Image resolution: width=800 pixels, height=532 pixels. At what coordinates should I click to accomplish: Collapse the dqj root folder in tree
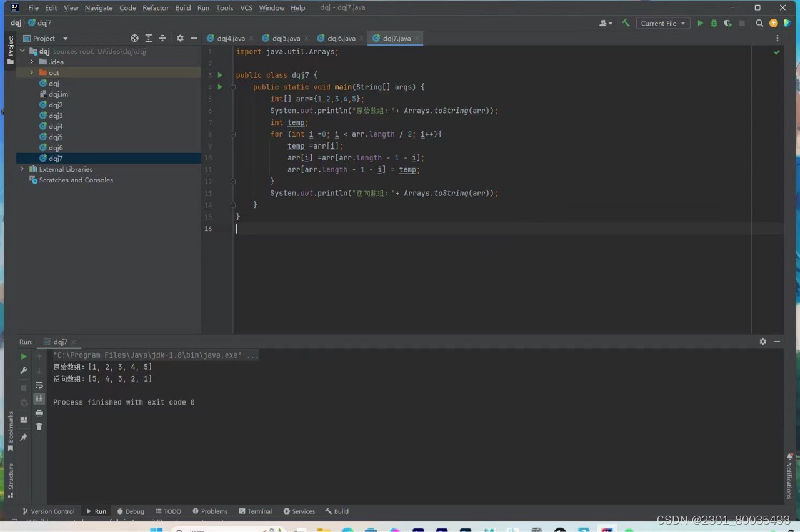pyautogui.click(x=22, y=51)
